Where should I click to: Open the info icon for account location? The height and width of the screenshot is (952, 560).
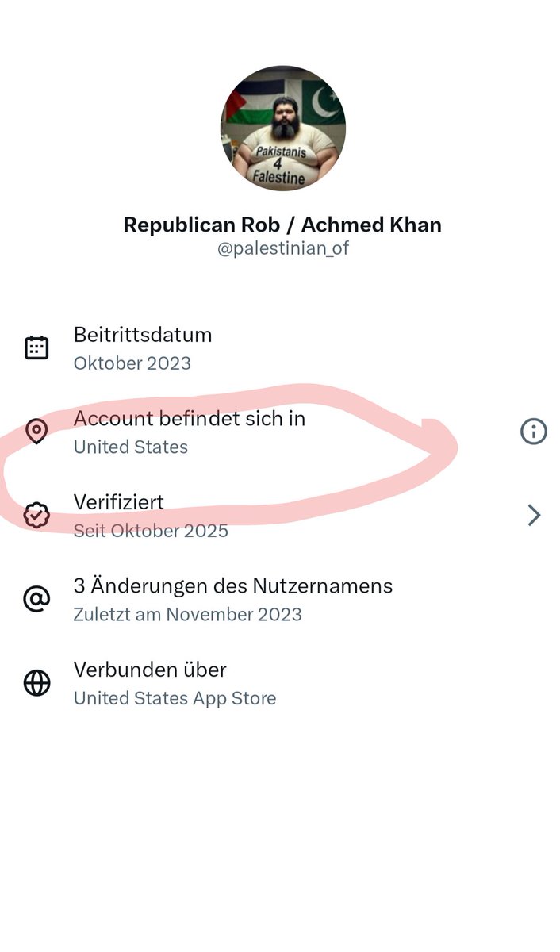tap(533, 432)
